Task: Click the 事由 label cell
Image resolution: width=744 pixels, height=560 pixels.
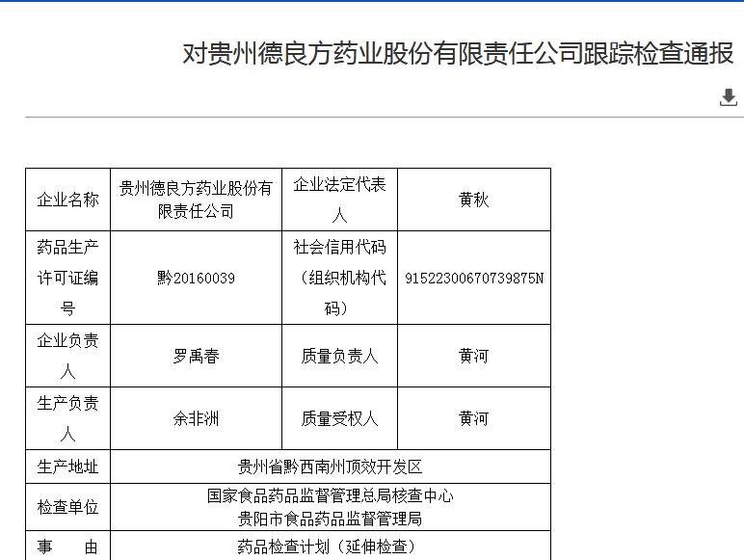Action: [x=67, y=547]
